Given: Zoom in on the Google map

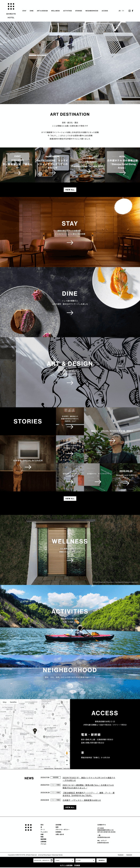Looking at the screenshot, I should point(67,761).
